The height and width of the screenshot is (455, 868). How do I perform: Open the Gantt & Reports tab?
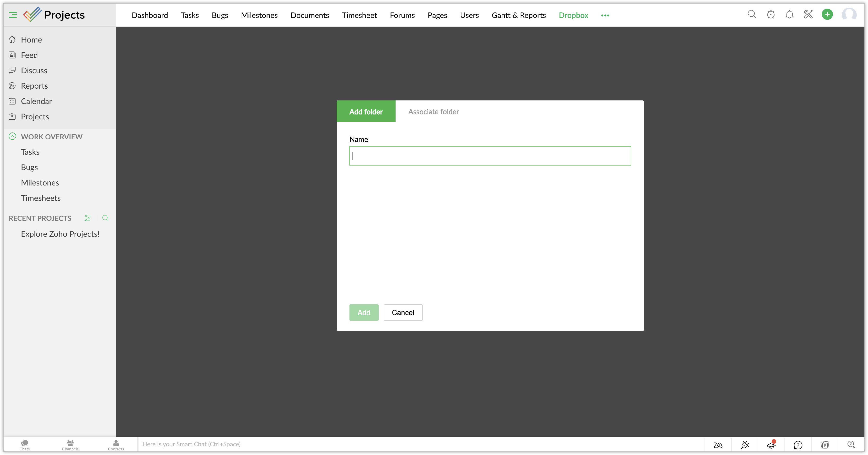tap(519, 15)
